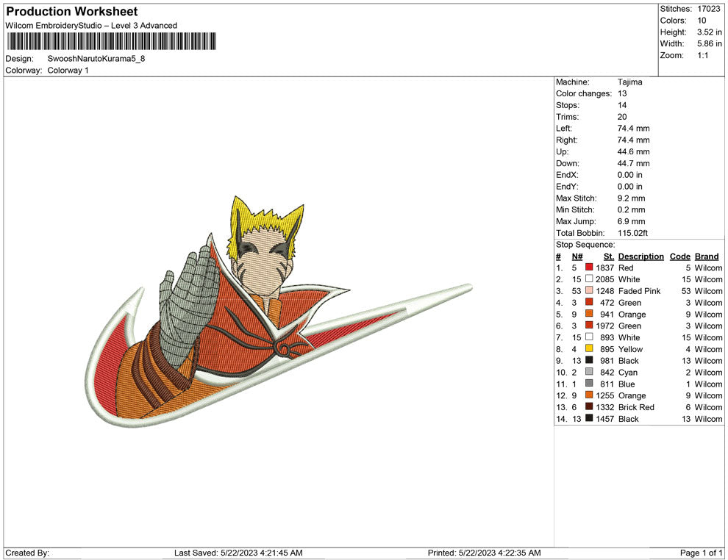Click the Colorway 1 value
The width and height of the screenshot is (728, 560).
pyautogui.click(x=68, y=71)
